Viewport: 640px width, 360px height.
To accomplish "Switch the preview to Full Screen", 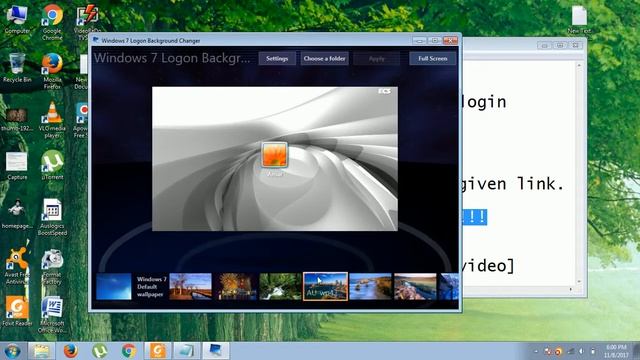I will (433, 58).
